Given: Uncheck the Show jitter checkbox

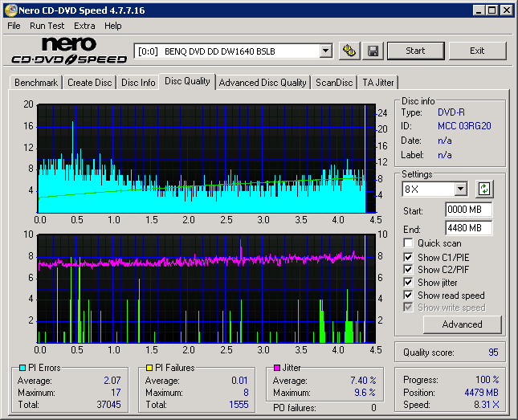Looking at the screenshot, I should [x=409, y=283].
